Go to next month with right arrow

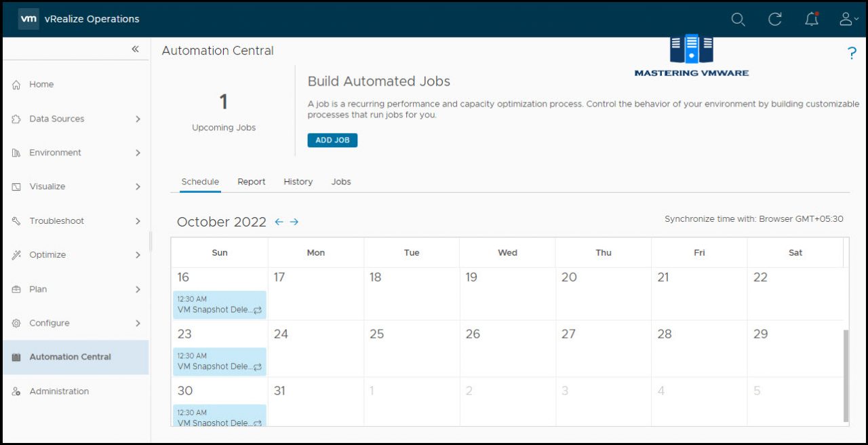click(294, 222)
